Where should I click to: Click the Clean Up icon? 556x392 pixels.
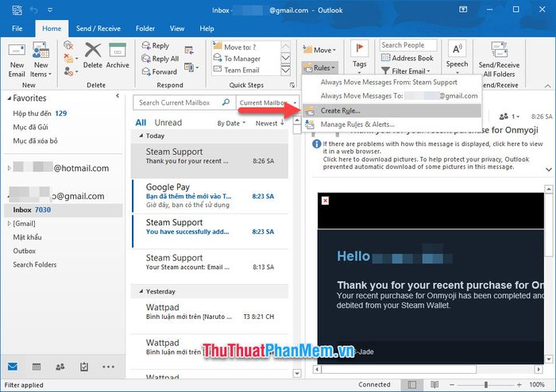point(68,58)
